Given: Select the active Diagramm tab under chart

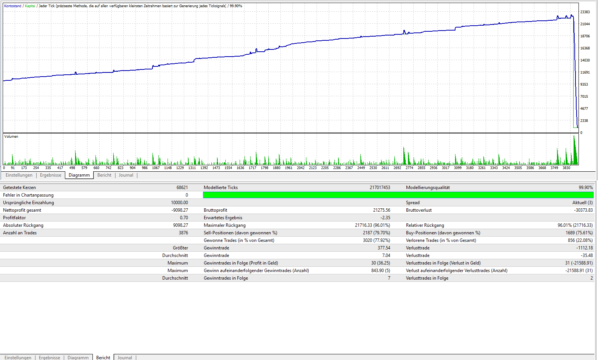Looking at the screenshot, I should click(x=79, y=175).
